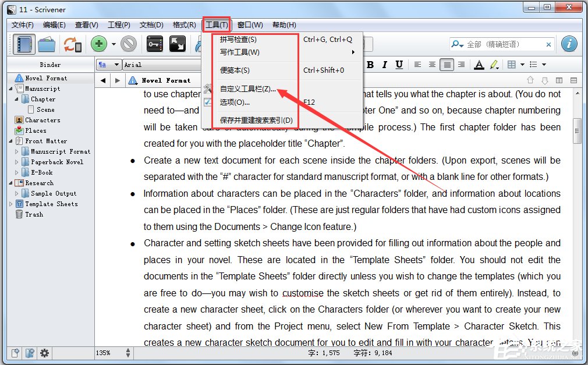588x365 pixels.
Task: Expand the Template Sheets folder
Action: coord(10,204)
